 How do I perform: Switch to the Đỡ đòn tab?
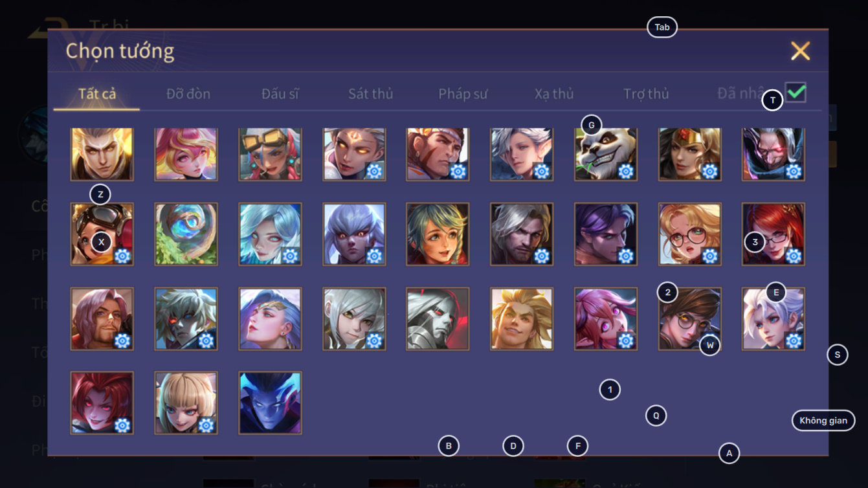188,94
